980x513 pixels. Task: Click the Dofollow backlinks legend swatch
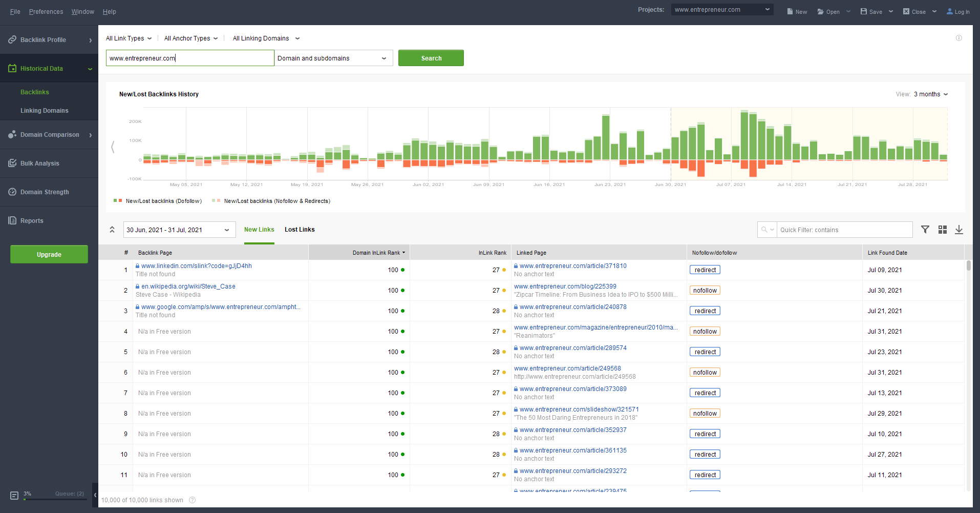(118, 200)
